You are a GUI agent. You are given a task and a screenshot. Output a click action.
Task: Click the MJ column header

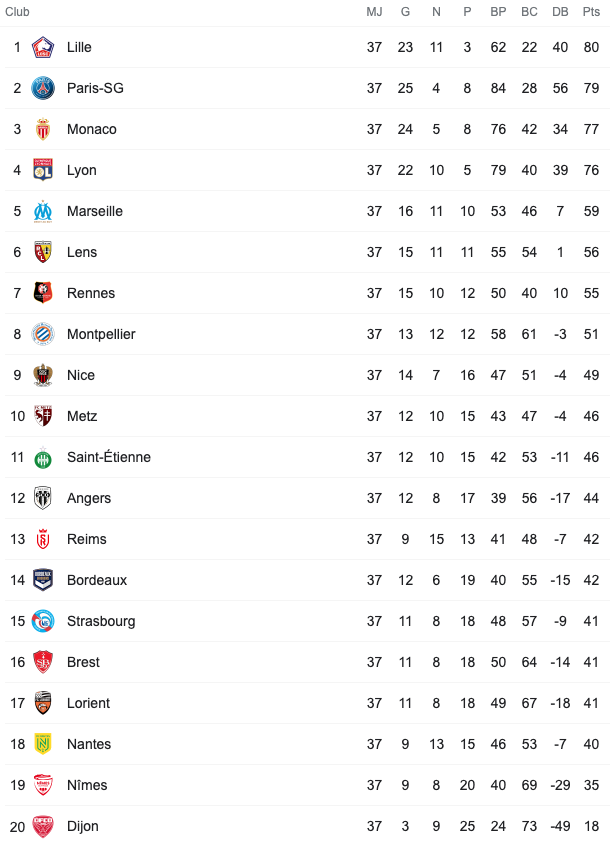click(374, 12)
